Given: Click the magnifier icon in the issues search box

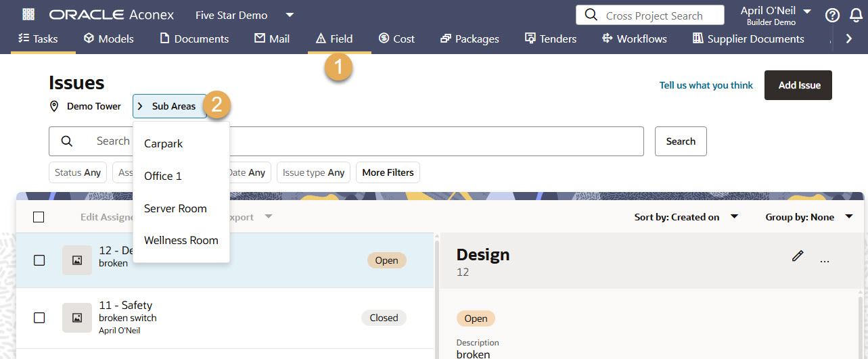Looking at the screenshot, I should tap(66, 141).
